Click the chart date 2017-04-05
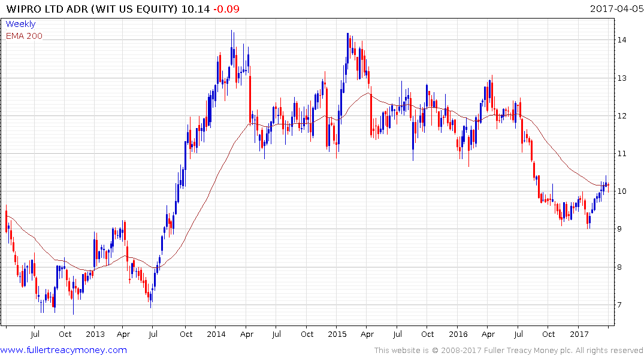This screenshot has height=359, width=644. [616, 8]
